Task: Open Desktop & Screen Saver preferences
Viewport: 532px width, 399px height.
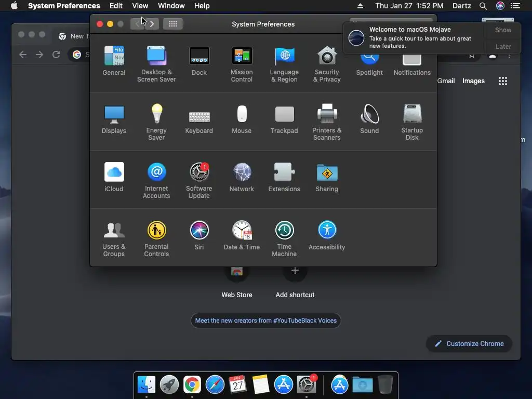Action: [156, 64]
